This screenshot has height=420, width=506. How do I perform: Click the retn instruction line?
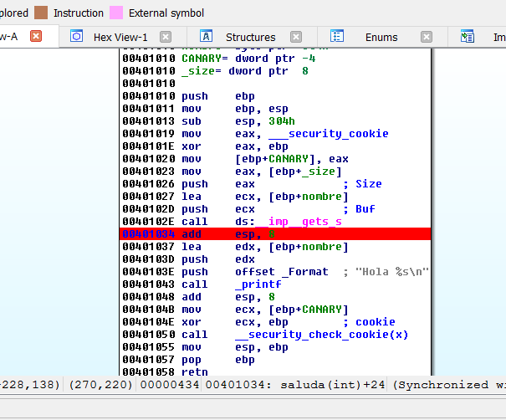tap(195, 371)
